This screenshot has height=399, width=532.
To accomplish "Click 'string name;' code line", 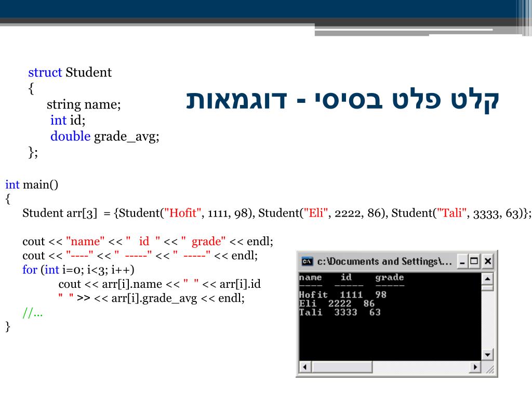I will click(x=84, y=104).
